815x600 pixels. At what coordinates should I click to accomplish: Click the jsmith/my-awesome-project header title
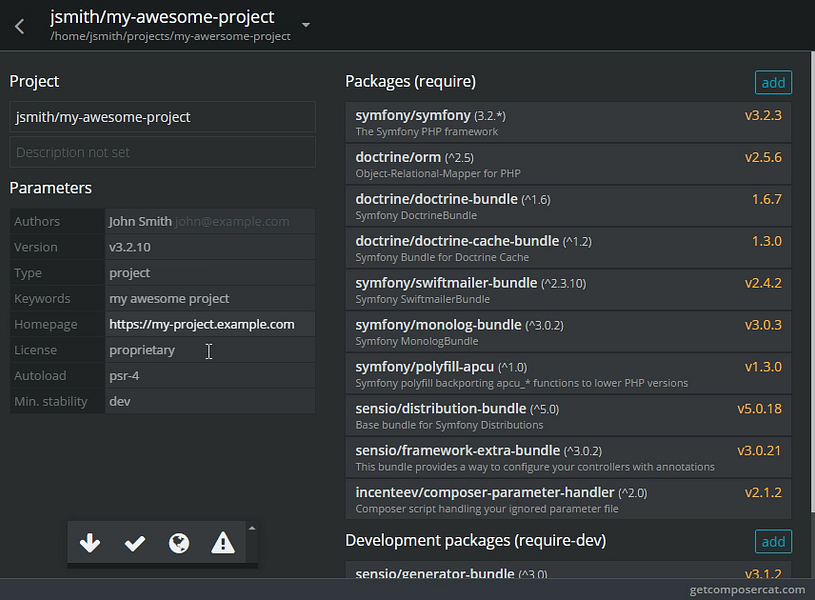coord(162,17)
